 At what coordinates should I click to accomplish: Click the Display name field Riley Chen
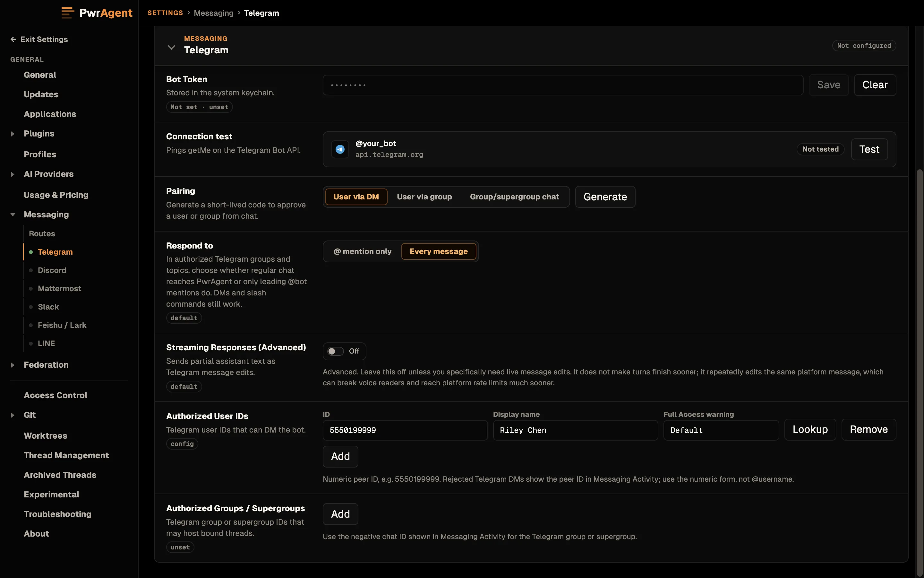click(575, 430)
